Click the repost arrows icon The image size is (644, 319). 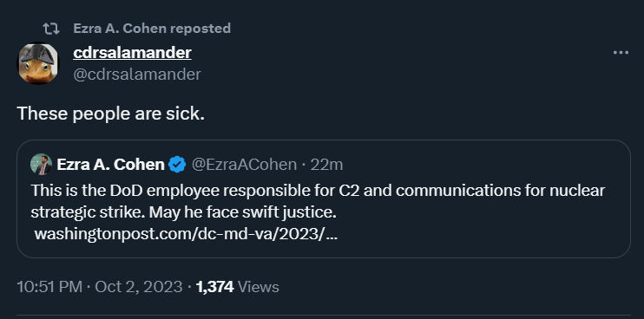tap(51, 29)
